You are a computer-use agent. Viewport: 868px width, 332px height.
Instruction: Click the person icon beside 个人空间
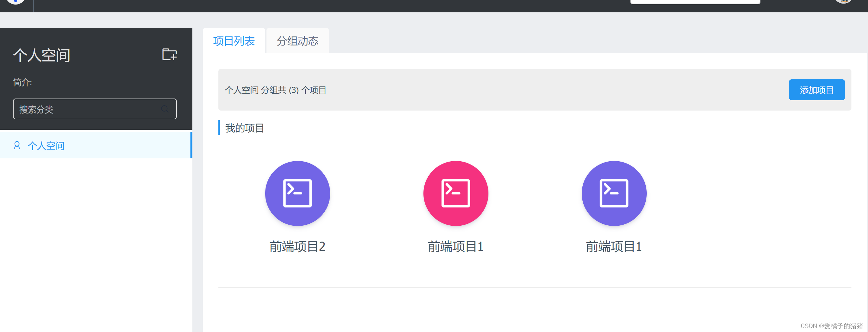[17, 145]
